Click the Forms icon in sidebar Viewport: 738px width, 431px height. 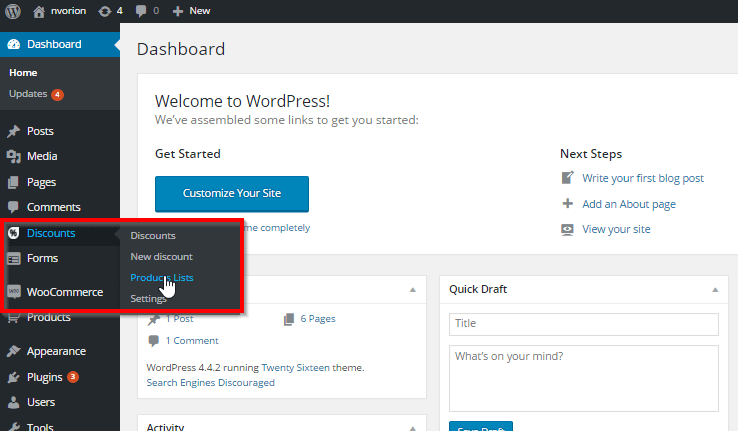pos(14,258)
